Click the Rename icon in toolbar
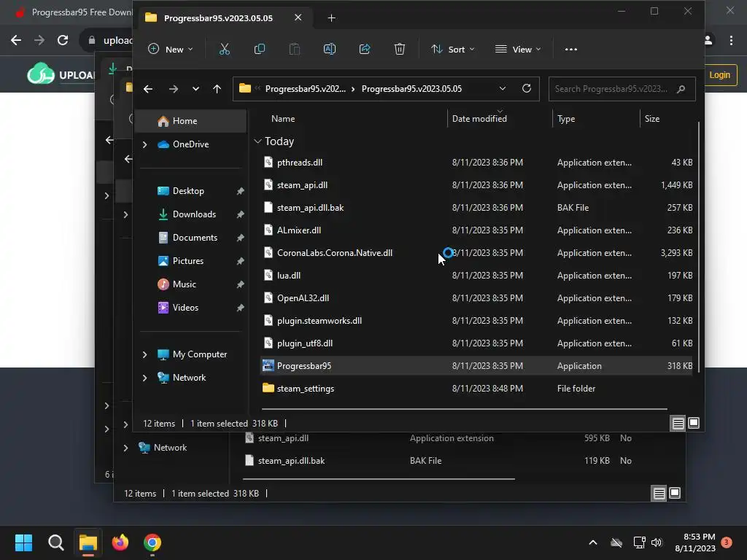The width and height of the screenshot is (747, 560). point(330,49)
